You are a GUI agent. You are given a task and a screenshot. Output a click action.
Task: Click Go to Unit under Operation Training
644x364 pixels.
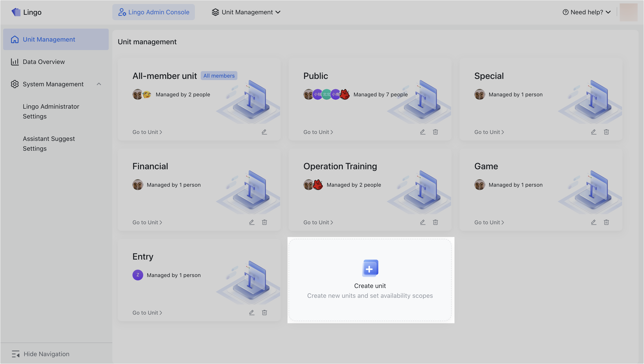[x=318, y=222]
